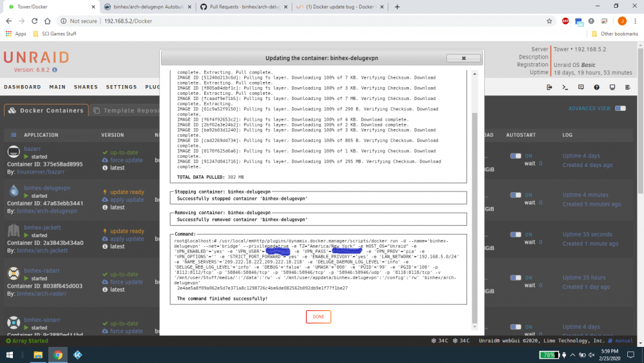
Task: Open Other bookmarks folder
Action: coord(614,34)
